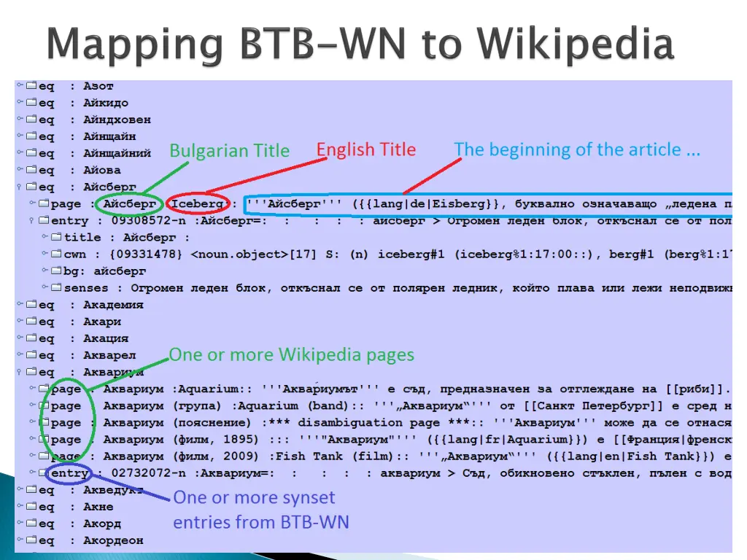Click the folder icon beside bg: айсберг
This screenshot has height=560, width=747.
(x=56, y=271)
